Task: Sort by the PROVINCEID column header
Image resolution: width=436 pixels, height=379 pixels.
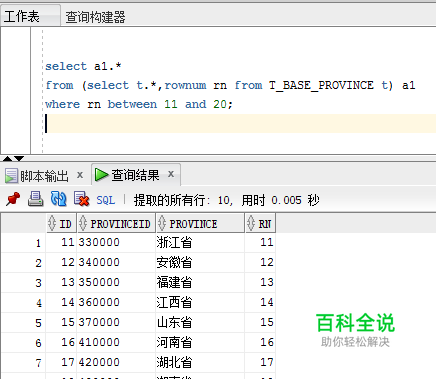Action: pyautogui.click(x=116, y=223)
